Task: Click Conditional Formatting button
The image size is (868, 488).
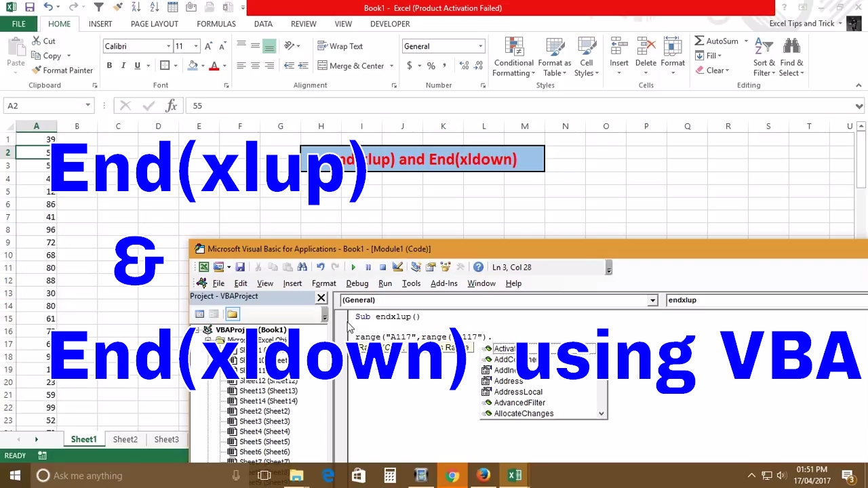Action: [513, 58]
